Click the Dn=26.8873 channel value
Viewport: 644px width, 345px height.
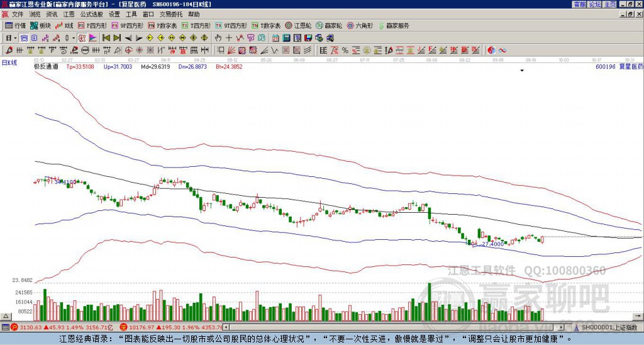tap(192, 66)
